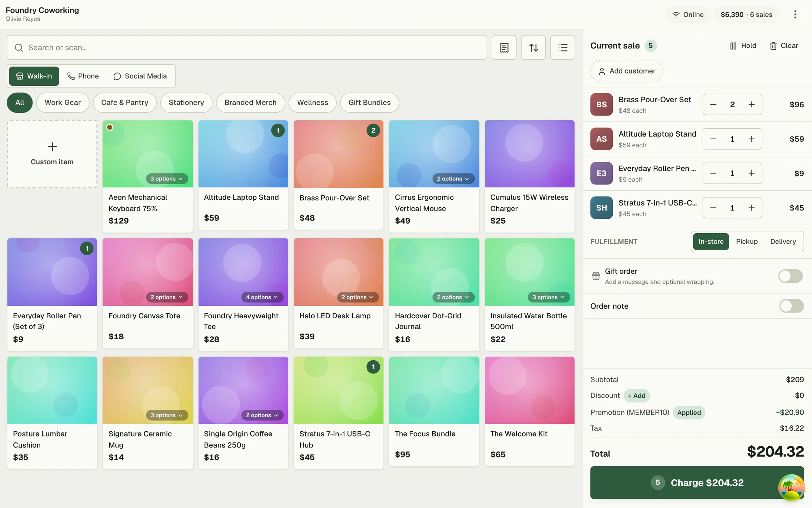Enable the Order note switch
Viewport: 812px width, 508px height.
tap(791, 306)
